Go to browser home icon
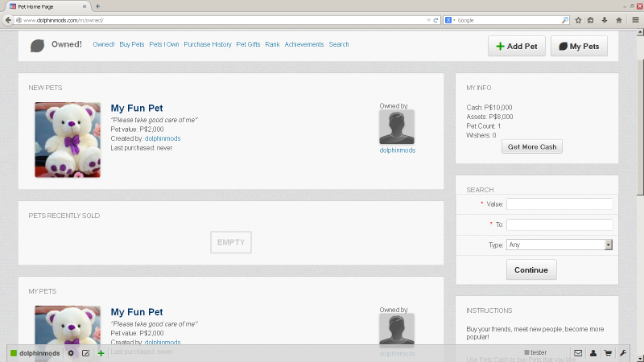The width and height of the screenshot is (644, 362). 619,20
